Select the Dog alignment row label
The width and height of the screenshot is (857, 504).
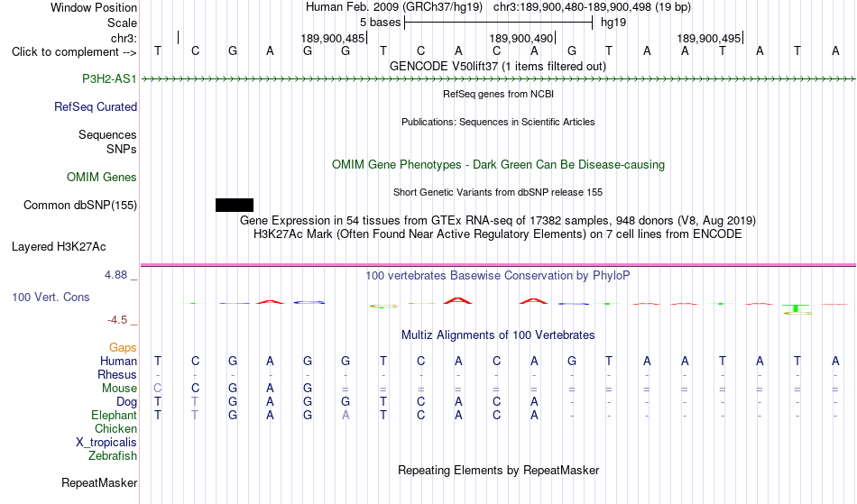click(127, 402)
